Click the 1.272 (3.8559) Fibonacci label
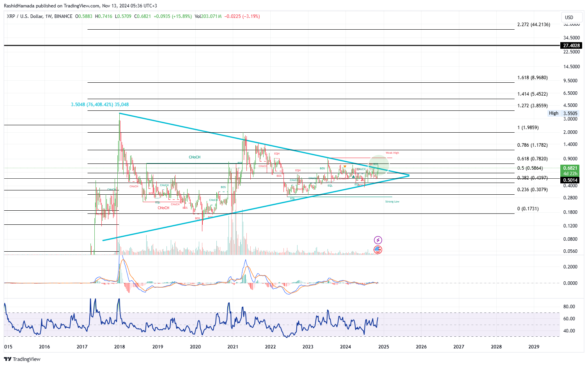This screenshot has height=366, width=588. pos(533,106)
